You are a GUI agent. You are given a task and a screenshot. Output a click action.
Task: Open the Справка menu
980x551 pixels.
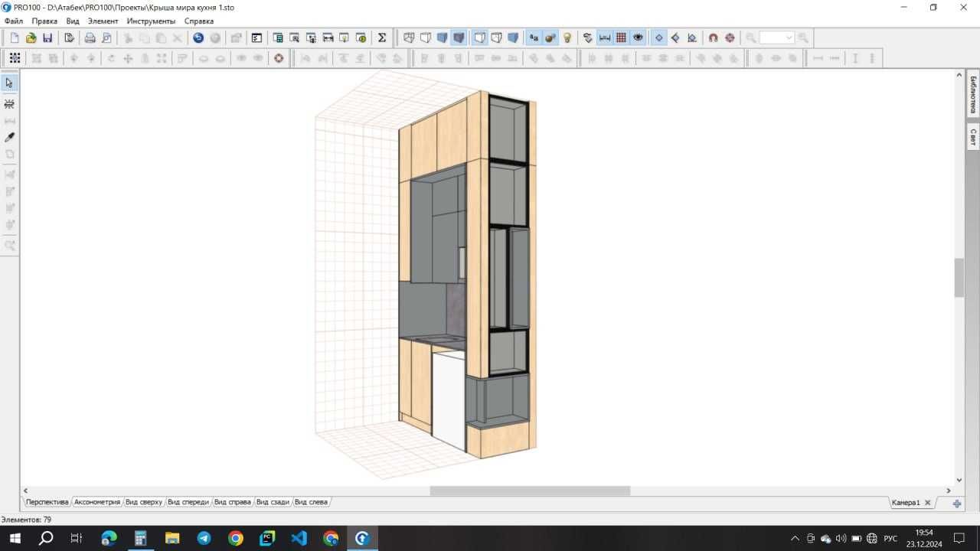pyautogui.click(x=199, y=21)
